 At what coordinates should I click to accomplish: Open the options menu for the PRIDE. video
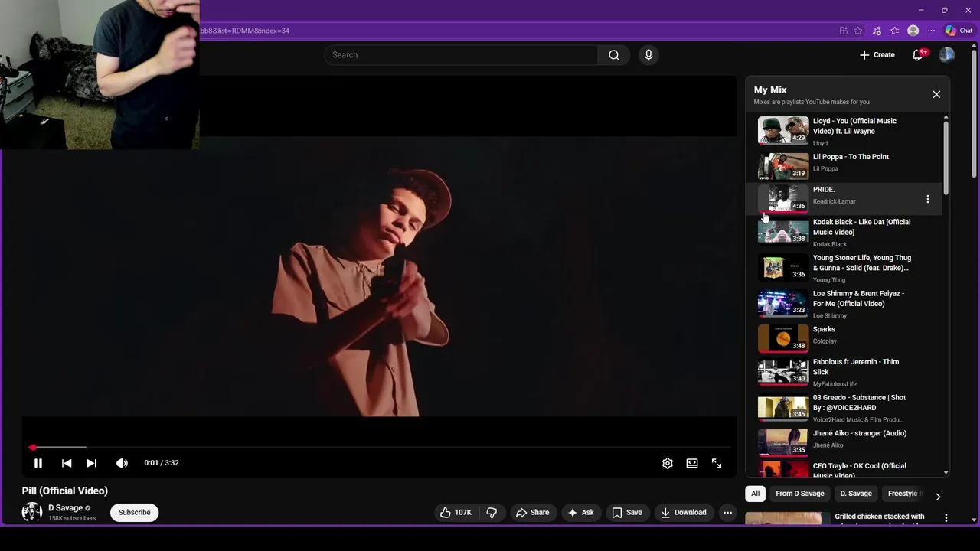point(928,199)
